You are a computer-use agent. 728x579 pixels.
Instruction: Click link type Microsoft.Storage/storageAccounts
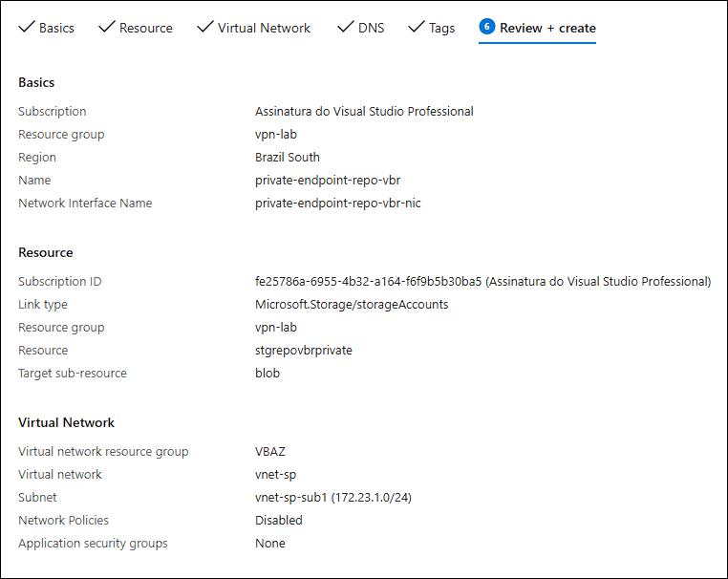tap(352, 304)
